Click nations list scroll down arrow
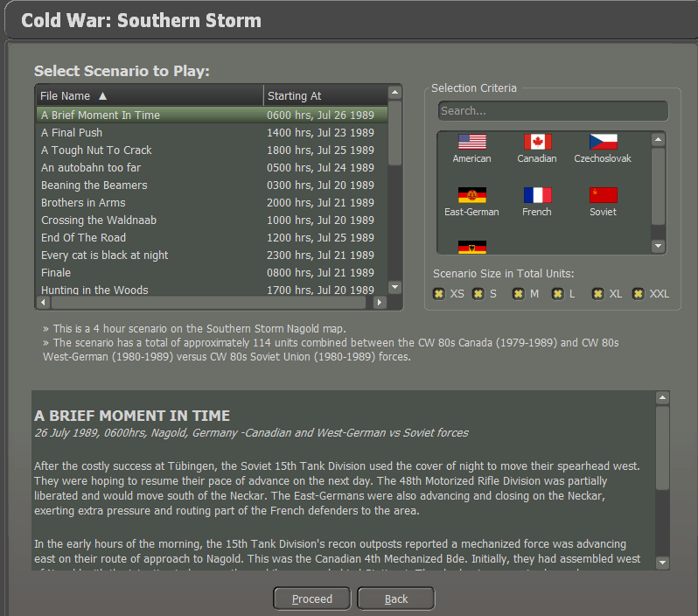This screenshot has width=698, height=616. point(658,245)
